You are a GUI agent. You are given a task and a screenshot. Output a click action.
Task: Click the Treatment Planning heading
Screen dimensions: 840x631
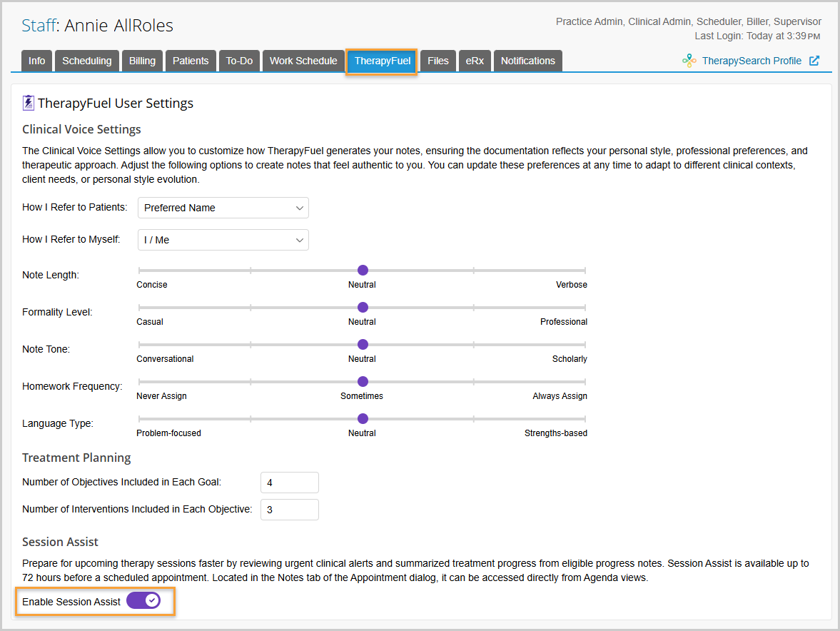tap(76, 458)
